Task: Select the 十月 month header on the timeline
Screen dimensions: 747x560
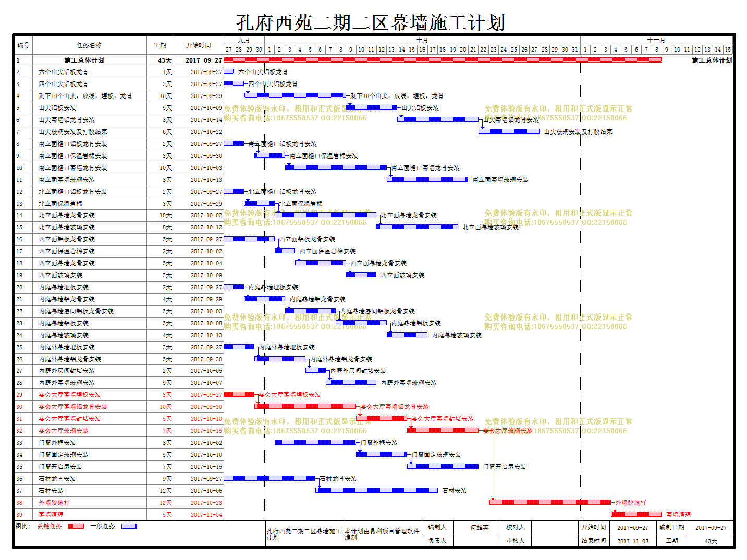Action: pyautogui.click(x=422, y=40)
